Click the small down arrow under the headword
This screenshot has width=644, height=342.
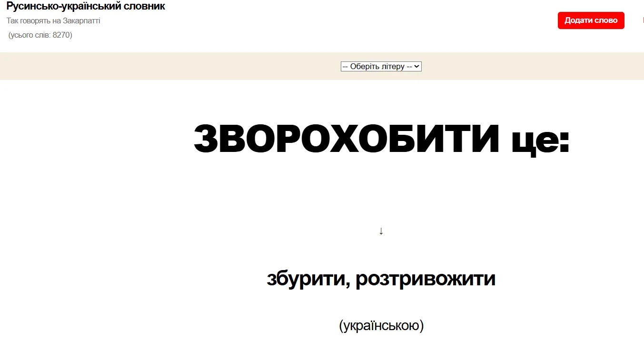point(381,231)
